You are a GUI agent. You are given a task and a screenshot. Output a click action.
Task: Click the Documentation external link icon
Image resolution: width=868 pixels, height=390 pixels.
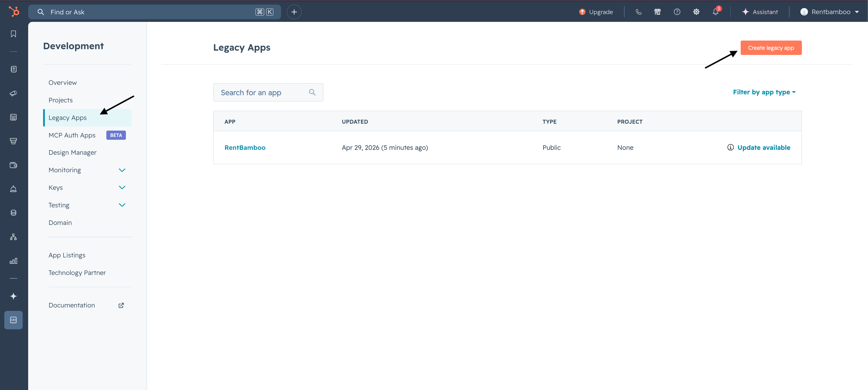pyautogui.click(x=121, y=305)
